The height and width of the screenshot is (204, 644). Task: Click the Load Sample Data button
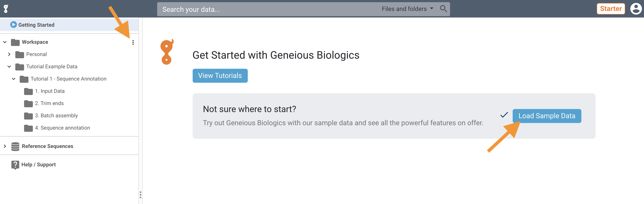(x=547, y=116)
